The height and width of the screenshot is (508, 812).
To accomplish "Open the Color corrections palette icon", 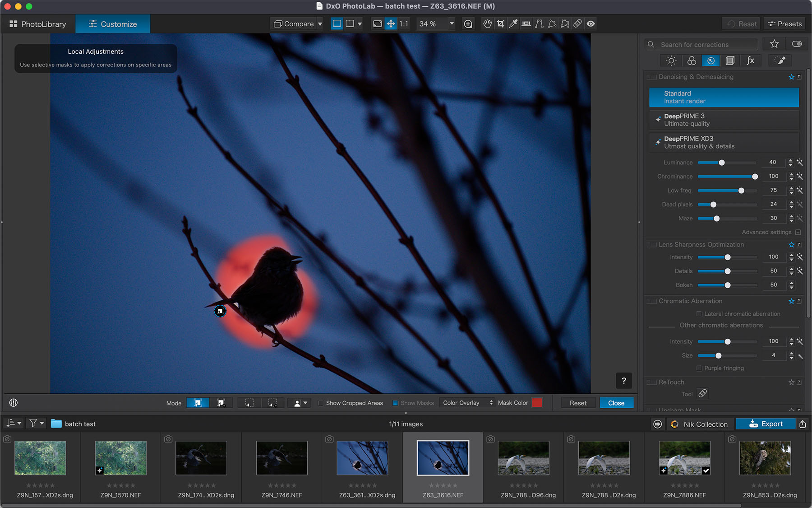I will [x=691, y=61].
